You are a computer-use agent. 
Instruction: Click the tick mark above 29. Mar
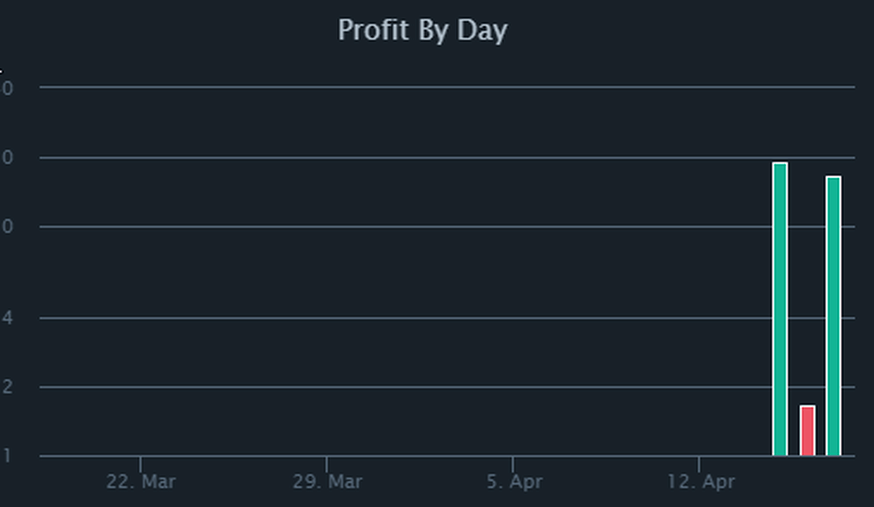pyautogui.click(x=327, y=465)
